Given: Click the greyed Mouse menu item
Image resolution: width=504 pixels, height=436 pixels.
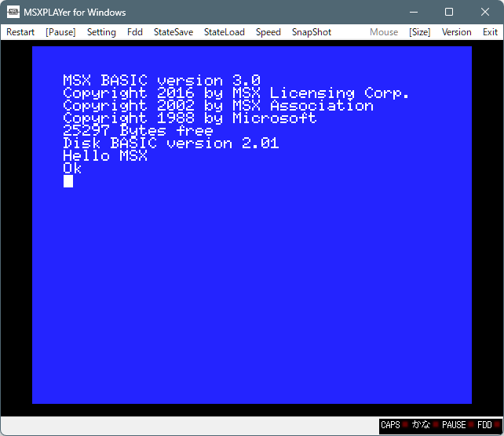Looking at the screenshot, I should point(384,32).
